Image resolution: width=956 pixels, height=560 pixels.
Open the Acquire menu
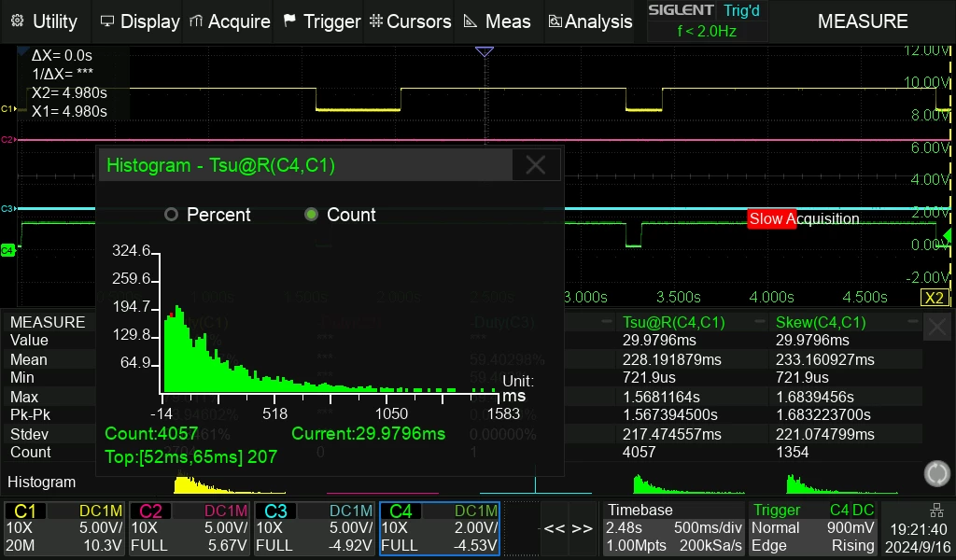pyautogui.click(x=230, y=21)
